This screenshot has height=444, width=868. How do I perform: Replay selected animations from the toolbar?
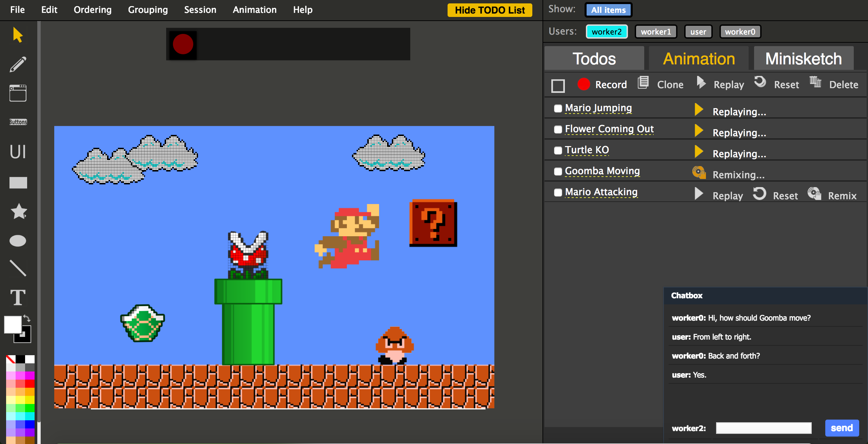720,84
